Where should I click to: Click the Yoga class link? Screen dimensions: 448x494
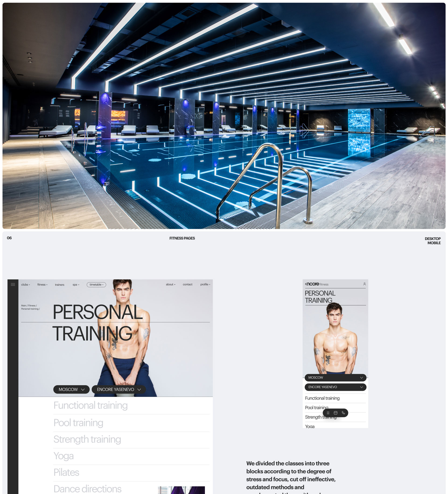63,456
